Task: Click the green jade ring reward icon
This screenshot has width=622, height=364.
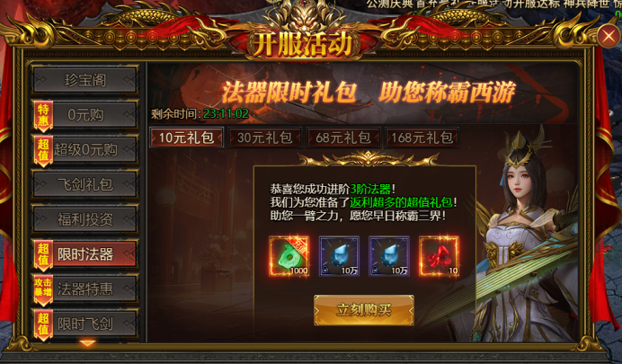Action: [x=289, y=256]
